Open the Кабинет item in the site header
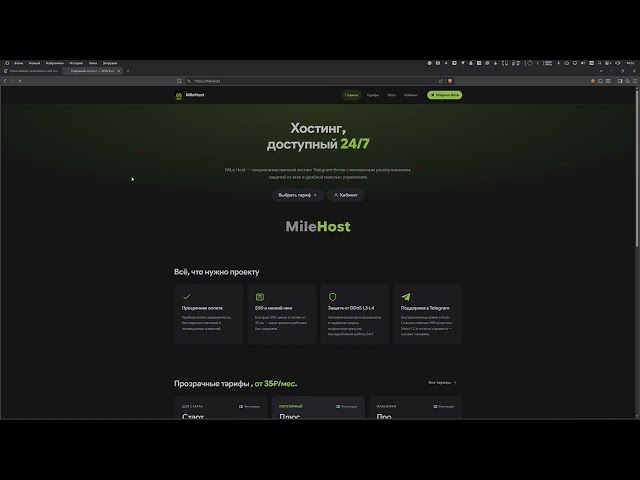The width and height of the screenshot is (640, 480). coord(411,95)
